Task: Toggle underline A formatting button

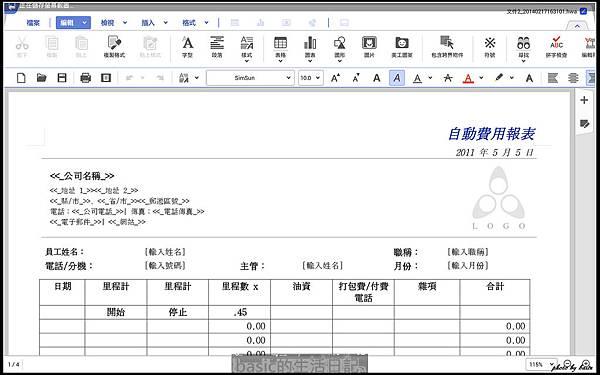Action: [x=417, y=78]
